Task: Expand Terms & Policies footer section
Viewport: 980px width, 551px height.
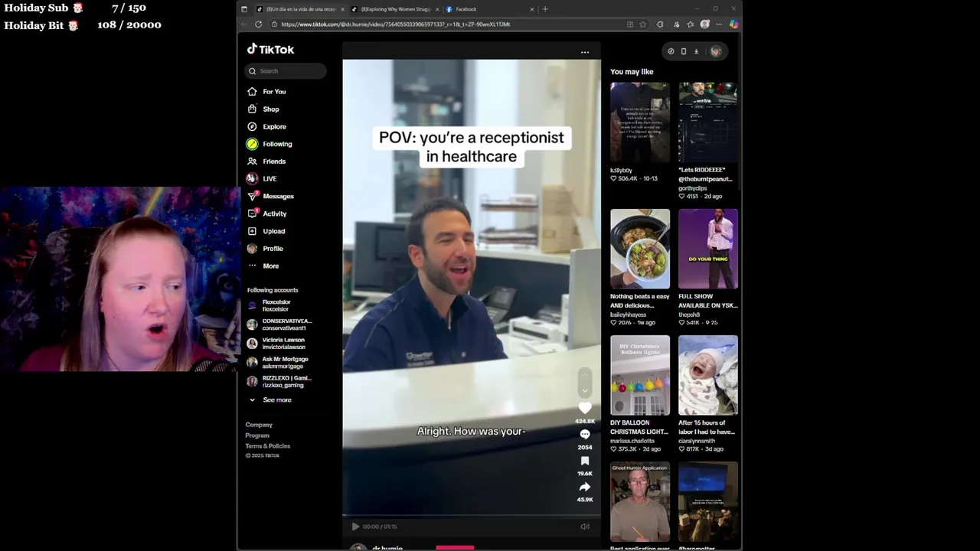Action: (267, 446)
